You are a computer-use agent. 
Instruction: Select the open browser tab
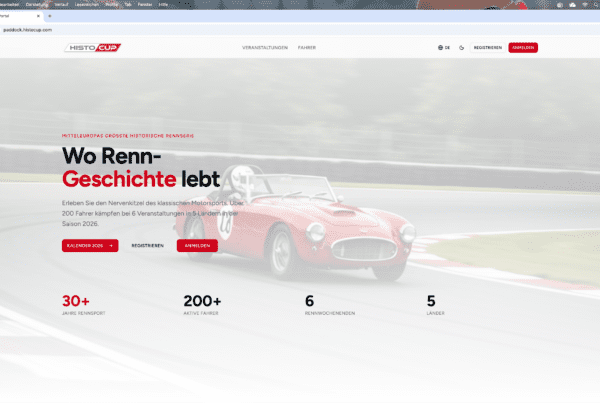pyautogui.click(x=20, y=16)
